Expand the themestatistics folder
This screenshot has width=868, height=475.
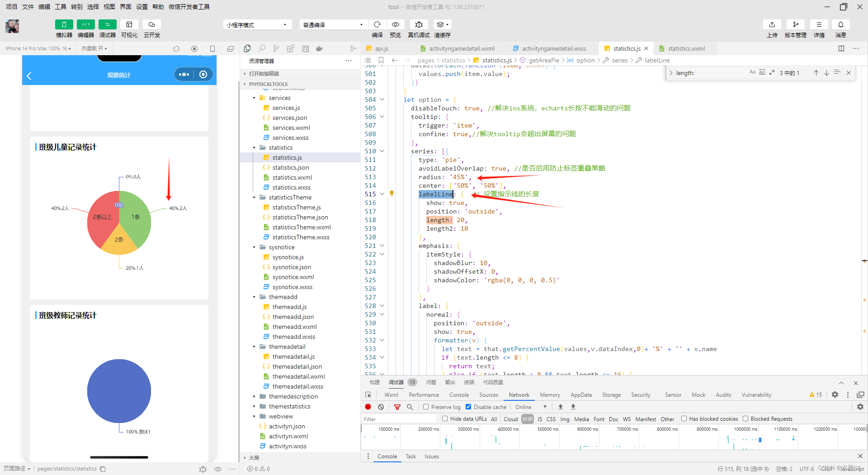(x=289, y=406)
